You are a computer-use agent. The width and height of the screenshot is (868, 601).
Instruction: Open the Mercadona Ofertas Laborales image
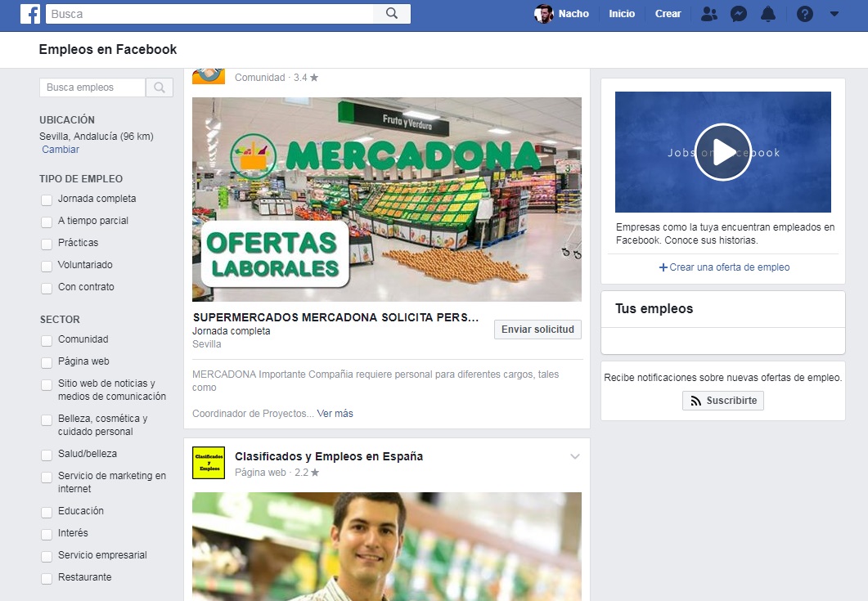pos(387,200)
